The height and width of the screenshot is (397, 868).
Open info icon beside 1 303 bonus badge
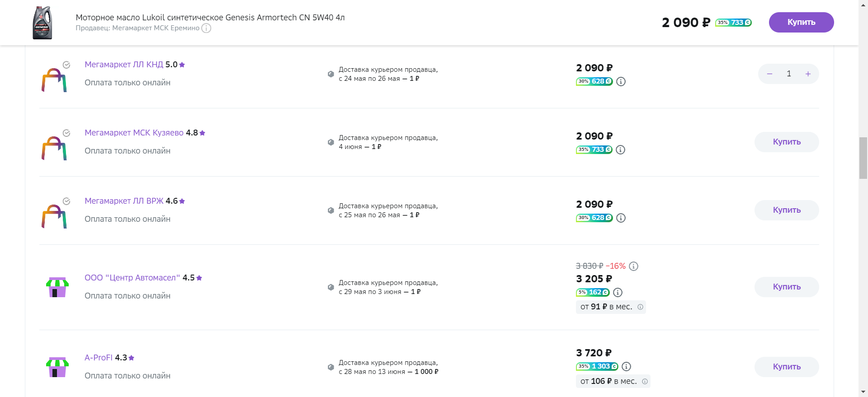click(626, 367)
